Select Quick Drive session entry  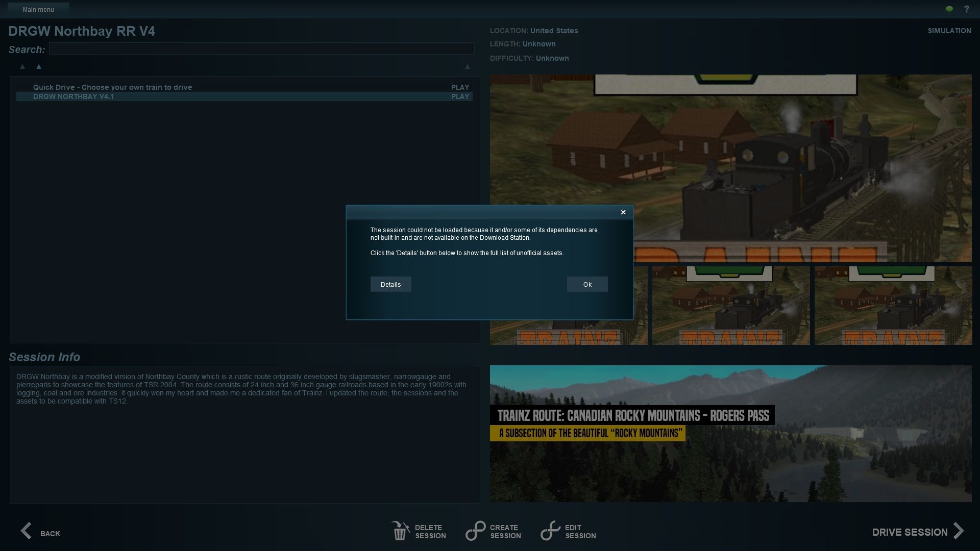click(112, 87)
